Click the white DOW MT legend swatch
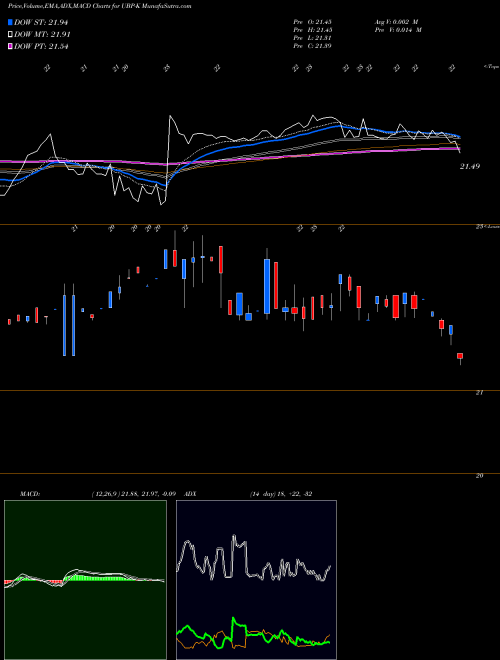 pos(11,35)
